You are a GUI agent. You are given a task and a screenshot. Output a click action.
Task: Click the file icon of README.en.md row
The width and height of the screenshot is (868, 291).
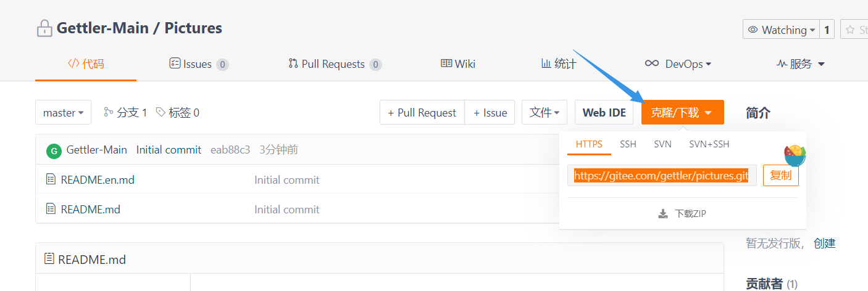[51, 179]
